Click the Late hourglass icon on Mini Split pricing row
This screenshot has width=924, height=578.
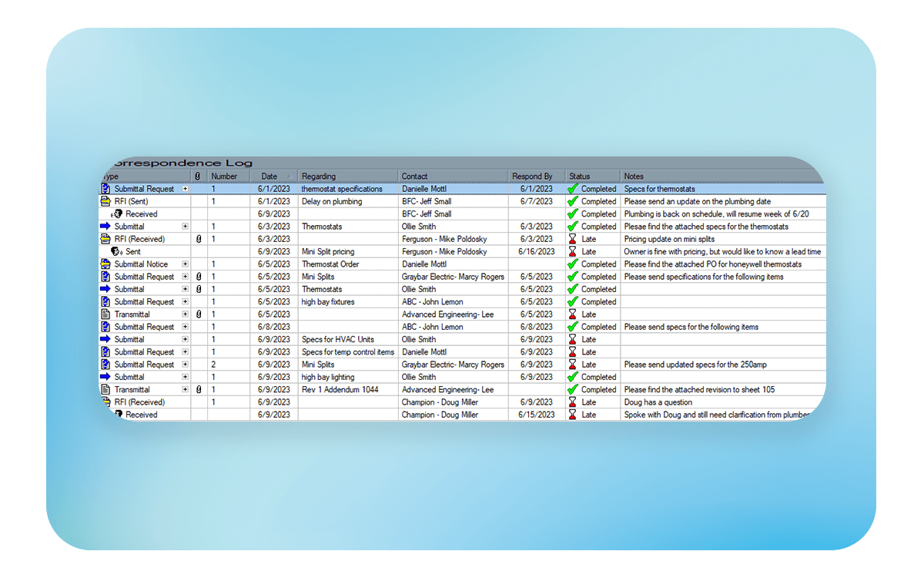click(572, 252)
